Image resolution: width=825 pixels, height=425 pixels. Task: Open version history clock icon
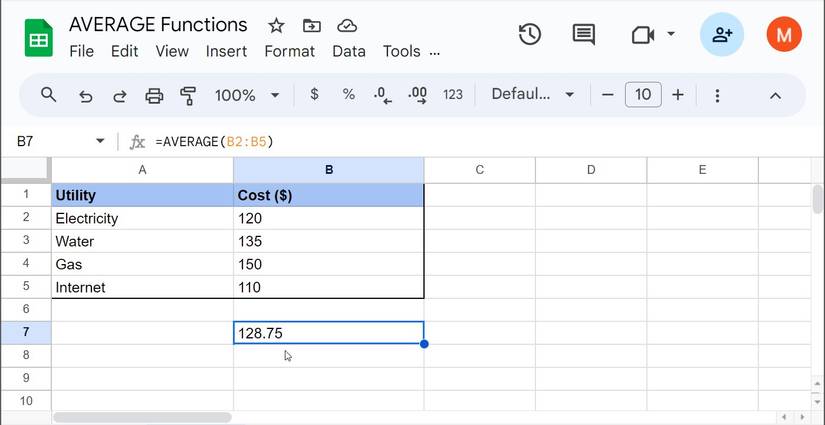[529, 35]
